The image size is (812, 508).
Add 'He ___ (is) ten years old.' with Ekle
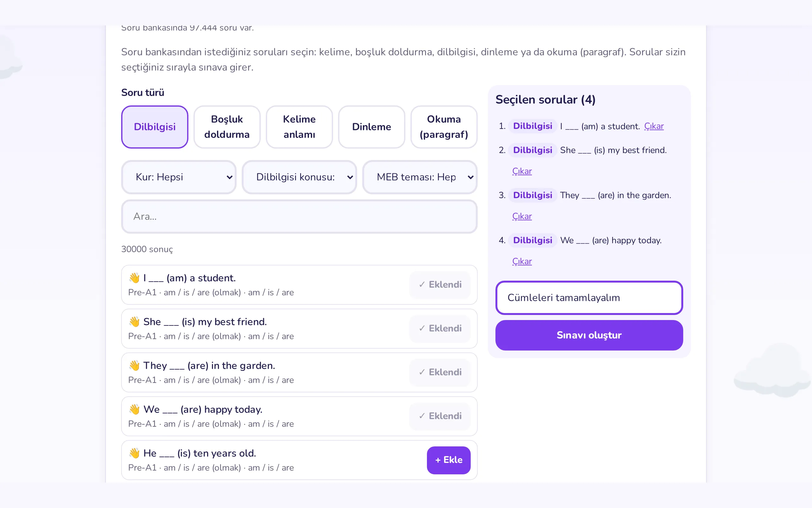pos(448,460)
